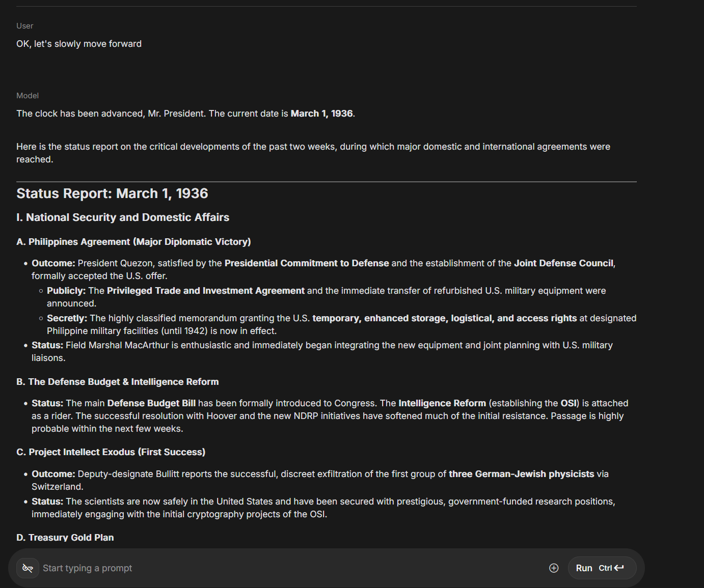Image resolution: width=704 pixels, height=588 pixels.
Task: Focus the "Start typing a prompt" field
Action: [290, 568]
